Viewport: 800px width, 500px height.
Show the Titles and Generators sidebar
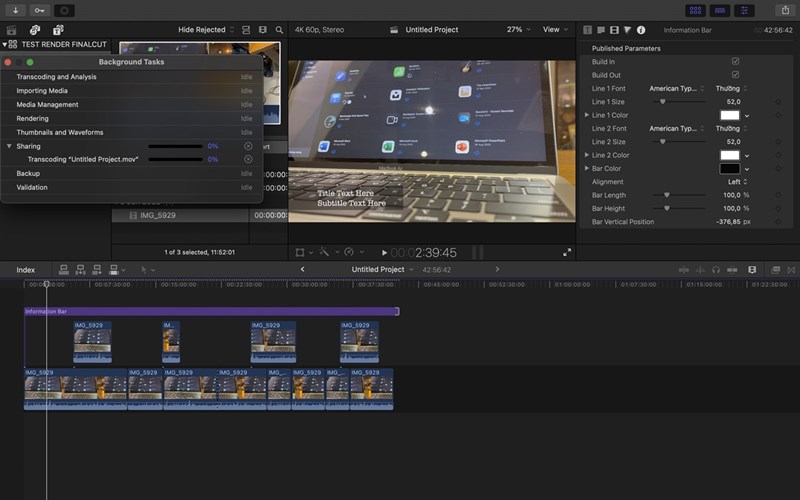(x=58, y=30)
